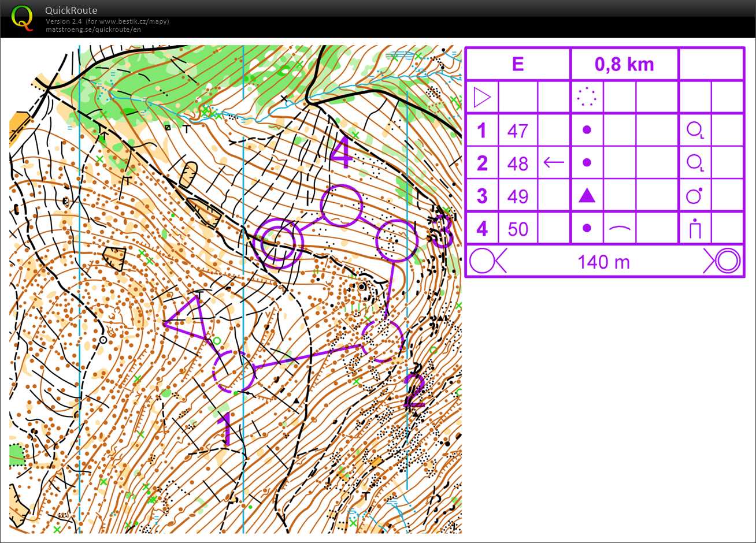Select the control circle nearest map number 2
756x543 pixels.
382,341
